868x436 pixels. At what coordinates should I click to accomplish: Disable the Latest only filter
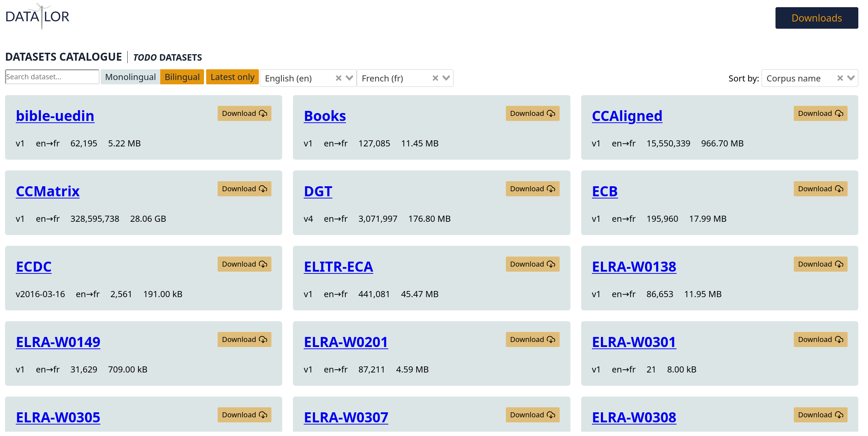coord(232,77)
